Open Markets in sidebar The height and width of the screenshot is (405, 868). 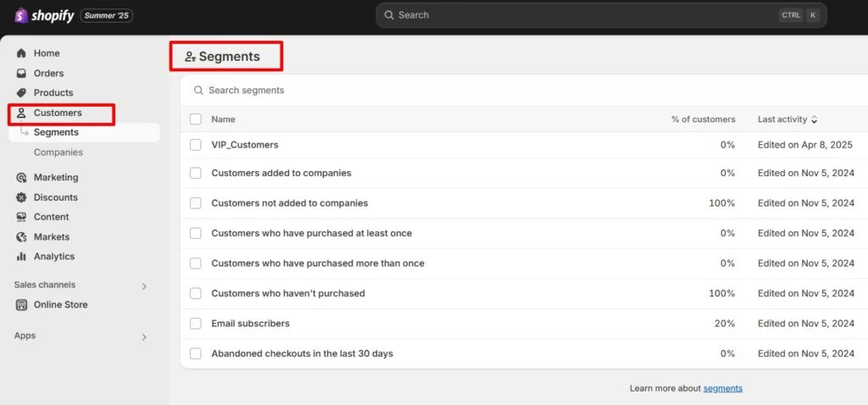(x=52, y=236)
